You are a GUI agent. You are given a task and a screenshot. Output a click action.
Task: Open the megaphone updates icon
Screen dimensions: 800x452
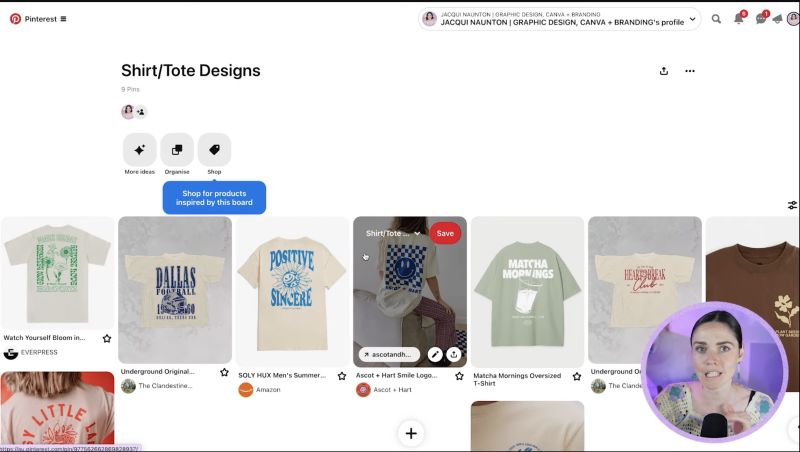click(777, 19)
